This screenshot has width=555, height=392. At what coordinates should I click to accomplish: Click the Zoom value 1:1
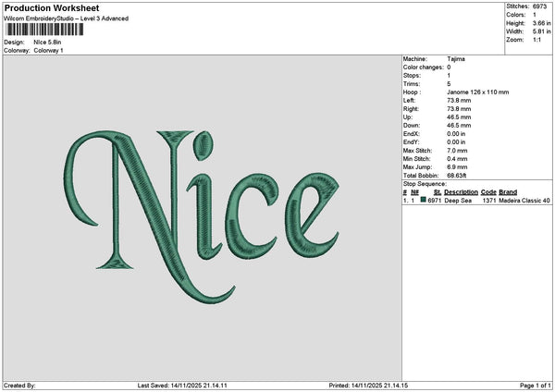pos(536,40)
